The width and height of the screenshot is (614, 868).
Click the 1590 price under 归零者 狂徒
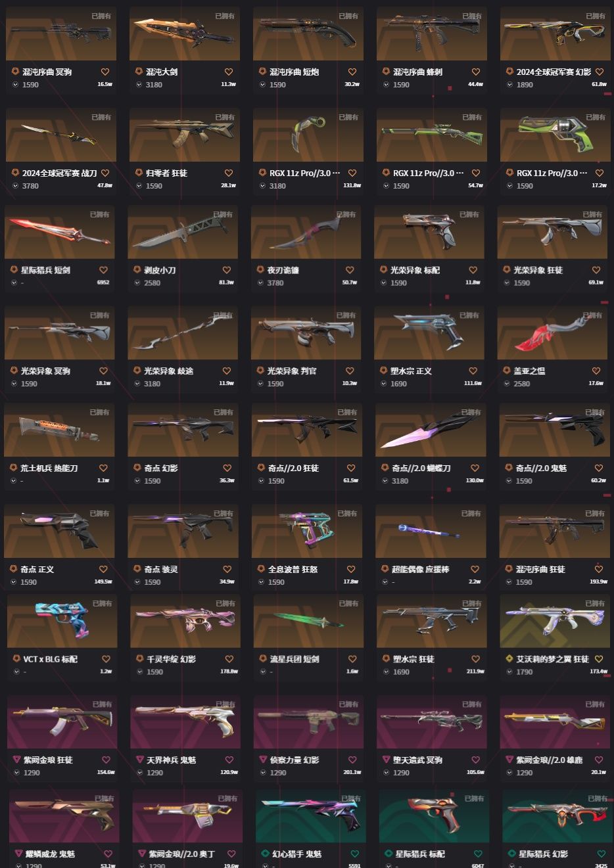[154, 186]
